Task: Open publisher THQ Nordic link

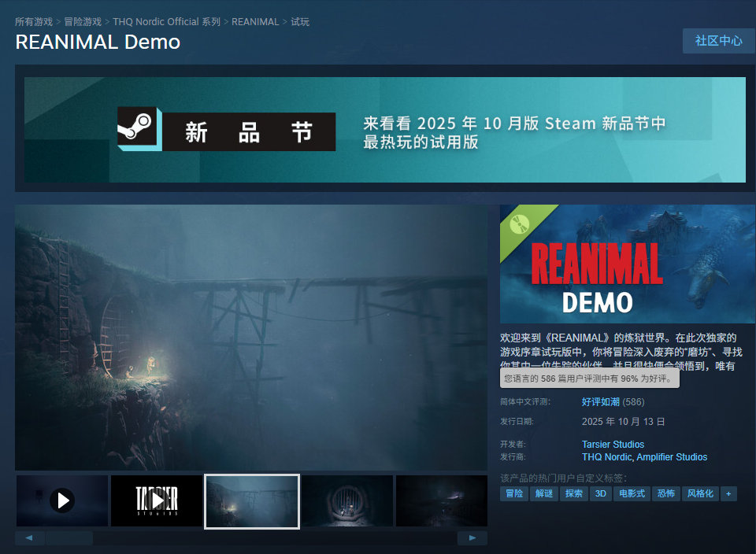Action: (606, 456)
